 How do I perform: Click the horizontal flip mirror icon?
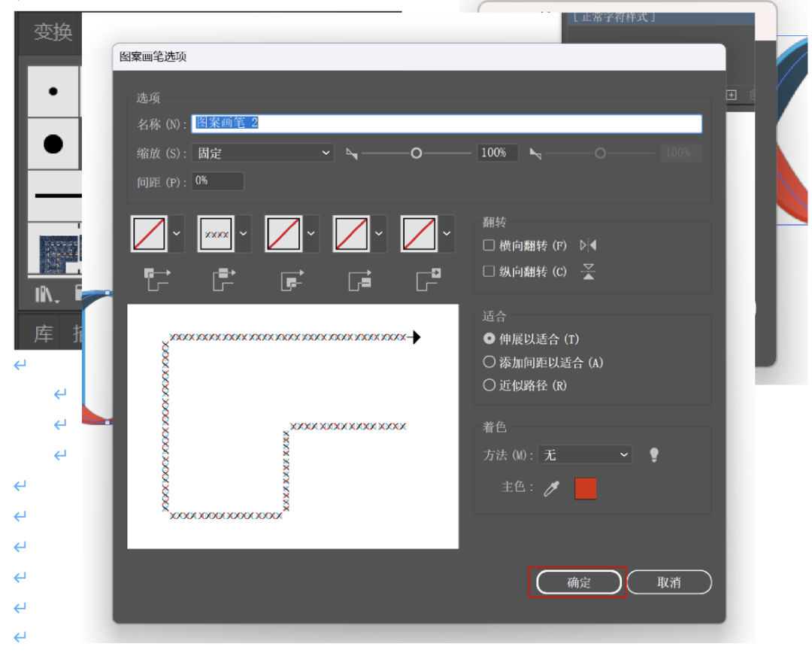tap(588, 245)
